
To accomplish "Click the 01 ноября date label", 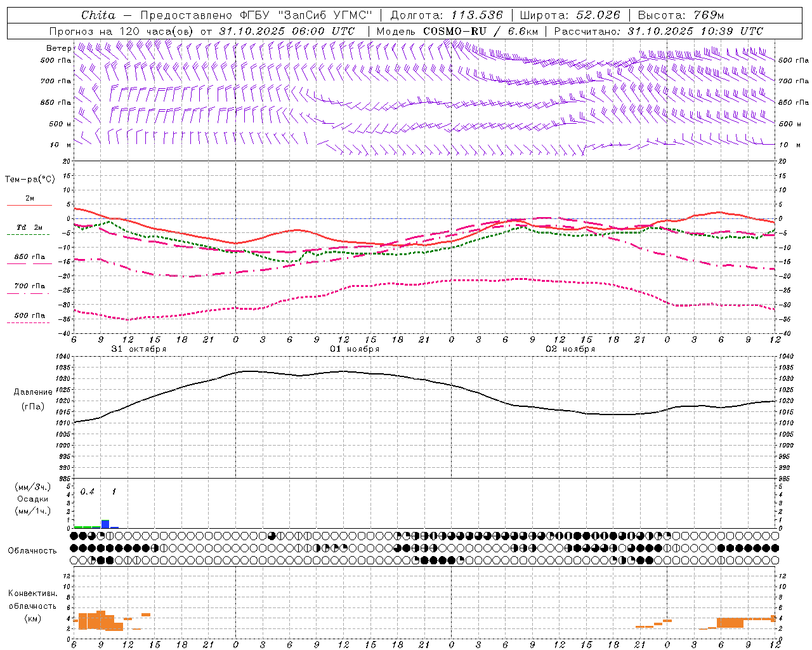I will [x=355, y=349].
